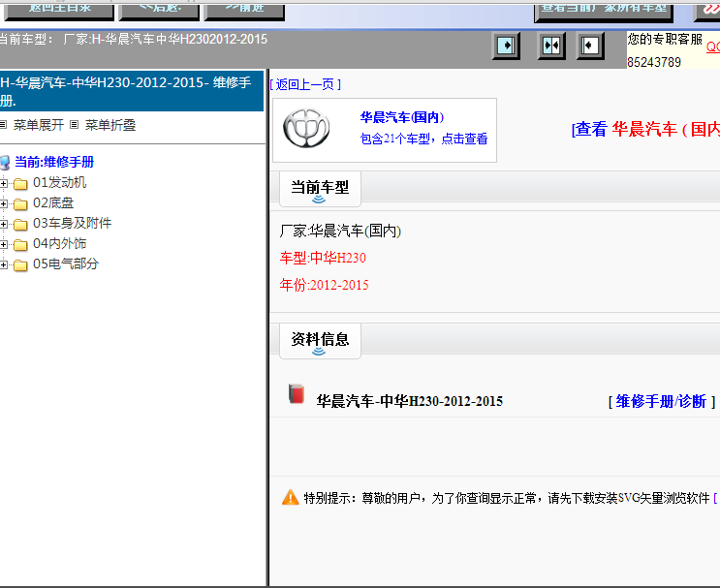
Task: Click the 后退 back button
Action: (159, 11)
